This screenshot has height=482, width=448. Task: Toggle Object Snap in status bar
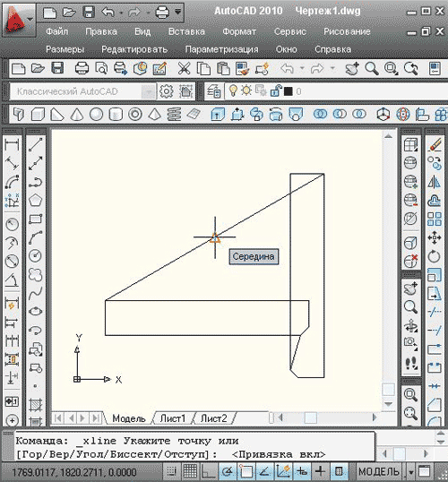[246, 471]
